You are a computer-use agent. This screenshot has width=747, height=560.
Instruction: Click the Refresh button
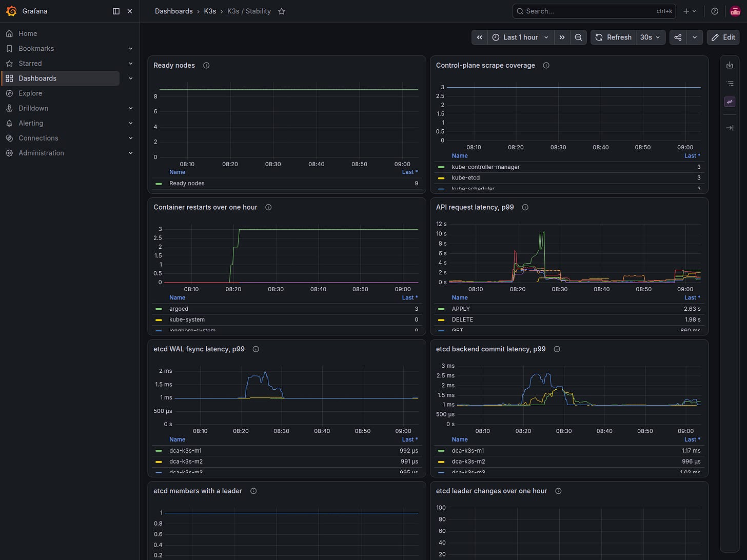(613, 37)
